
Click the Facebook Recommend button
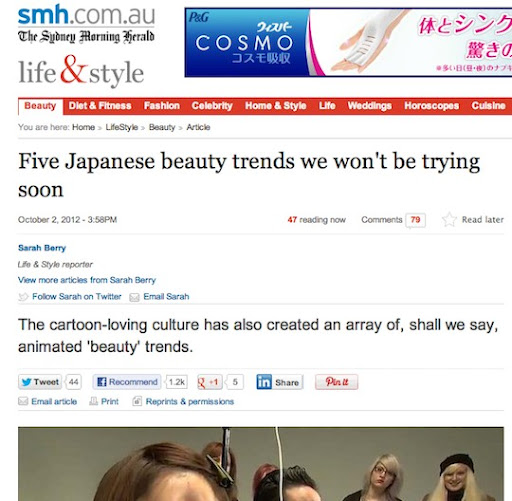click(x=127, y=382)
